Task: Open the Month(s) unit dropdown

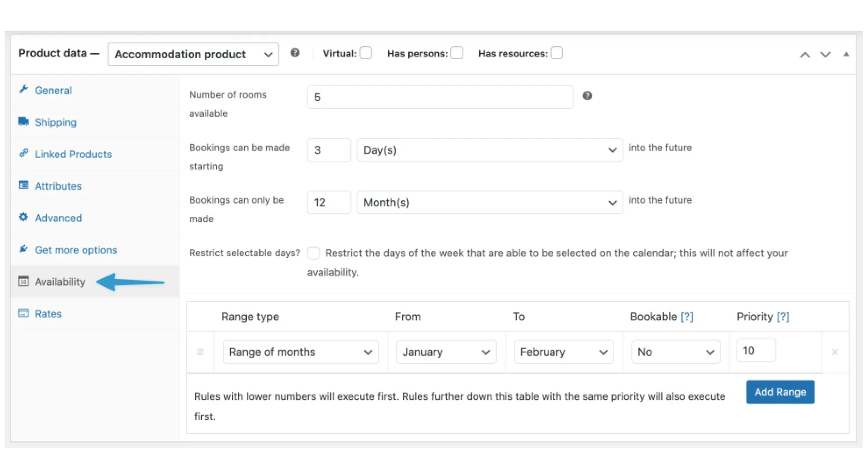Action: [x=490, y=202]
